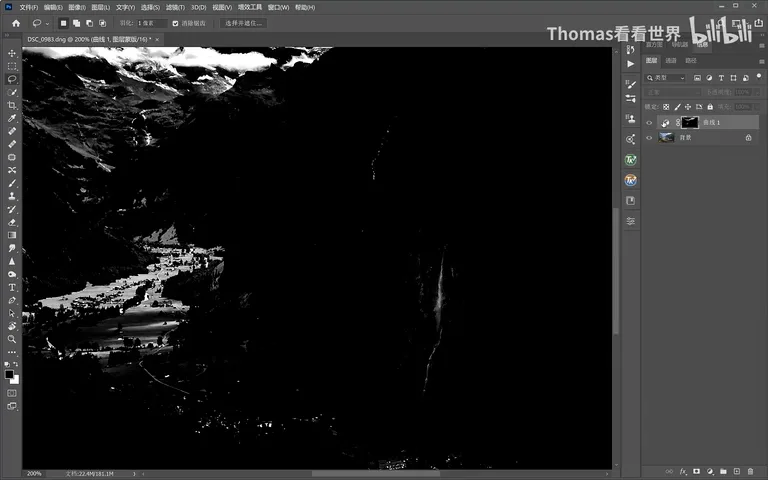The height and width of the screenshot is (480, 768).
Task: Choose Subtract from selection mode button
Action: pos(89,23)
